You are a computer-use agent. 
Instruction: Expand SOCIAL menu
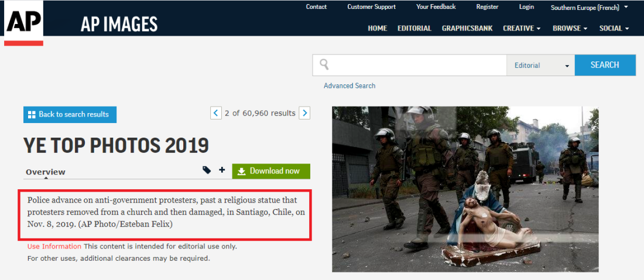(614, 28)
